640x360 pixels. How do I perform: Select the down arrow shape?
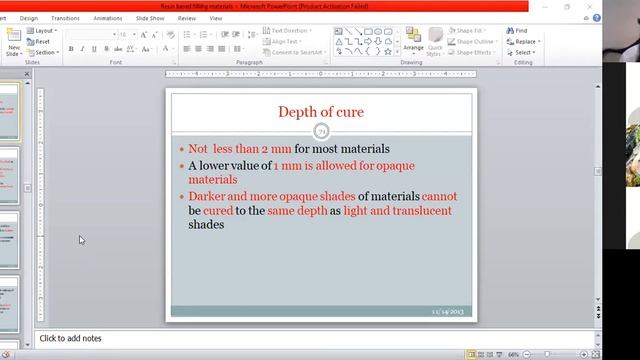(378, 41)
